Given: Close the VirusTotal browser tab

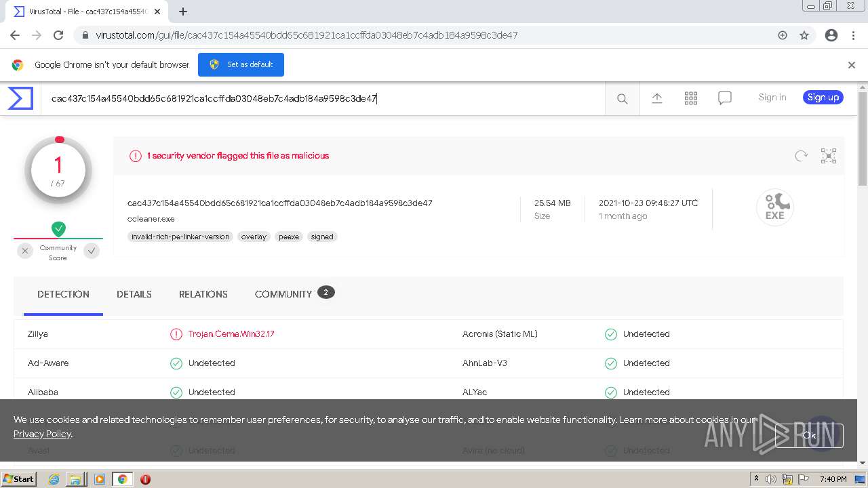Looking at the screenshot, I should pyautogui.click(x=159, y=12).
